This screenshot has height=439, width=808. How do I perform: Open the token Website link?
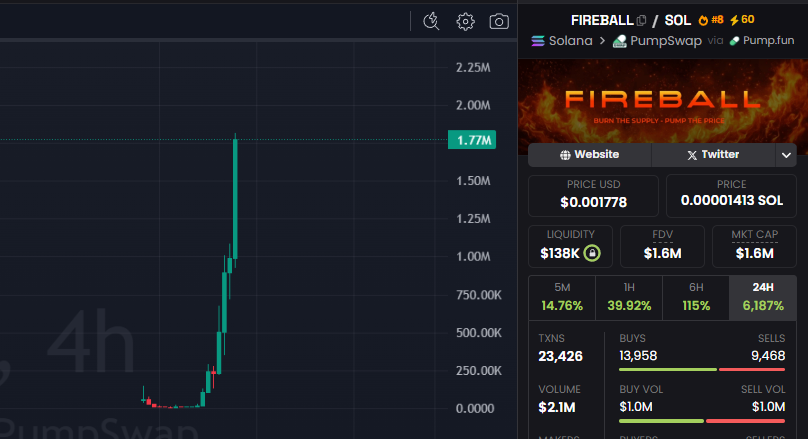point(590,155)
